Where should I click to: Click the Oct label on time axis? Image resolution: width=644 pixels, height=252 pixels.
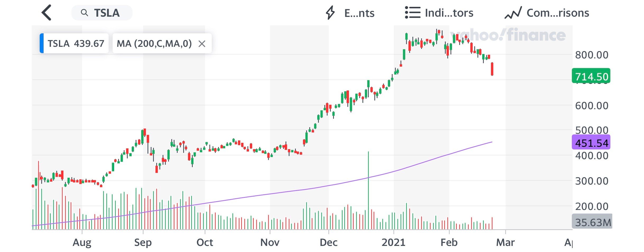(205, 242)
